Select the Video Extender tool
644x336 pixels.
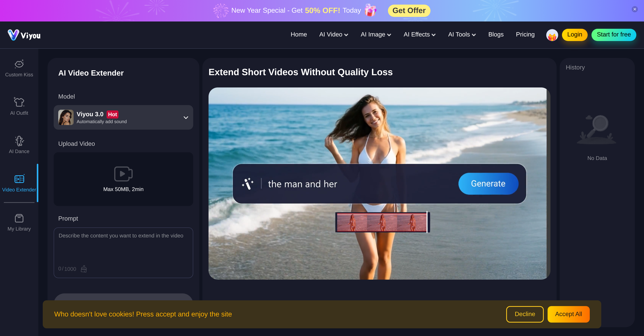pyautogui.click(x=19, y=183)
